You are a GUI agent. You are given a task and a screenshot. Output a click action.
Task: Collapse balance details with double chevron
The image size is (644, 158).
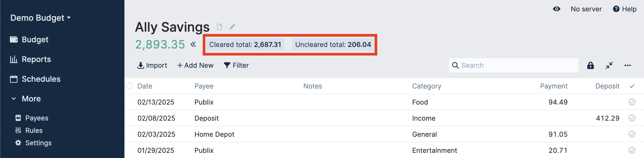pos(193,44)
